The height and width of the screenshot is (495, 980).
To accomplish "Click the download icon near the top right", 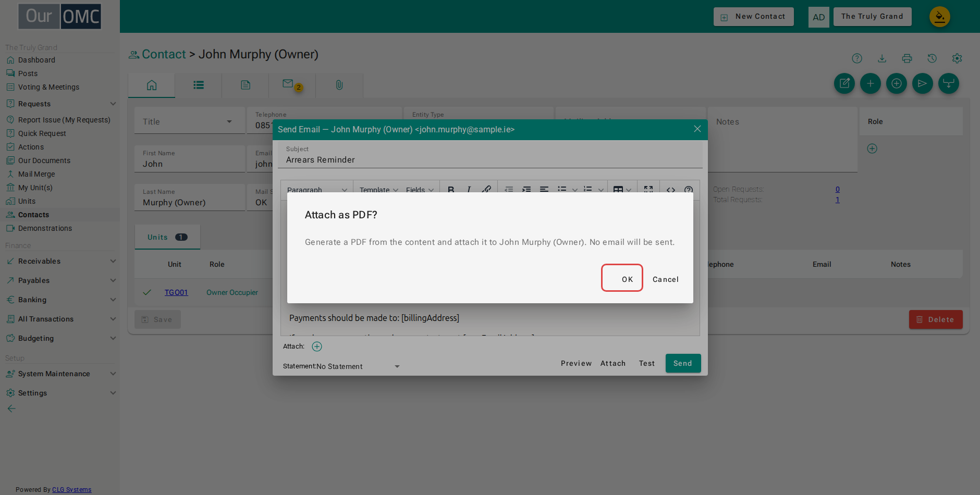I will (882, 58).
